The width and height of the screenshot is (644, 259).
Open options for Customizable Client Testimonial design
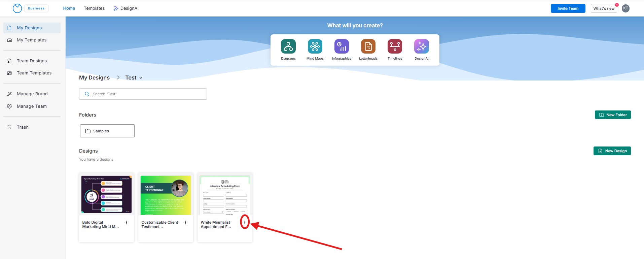[185, 223]
